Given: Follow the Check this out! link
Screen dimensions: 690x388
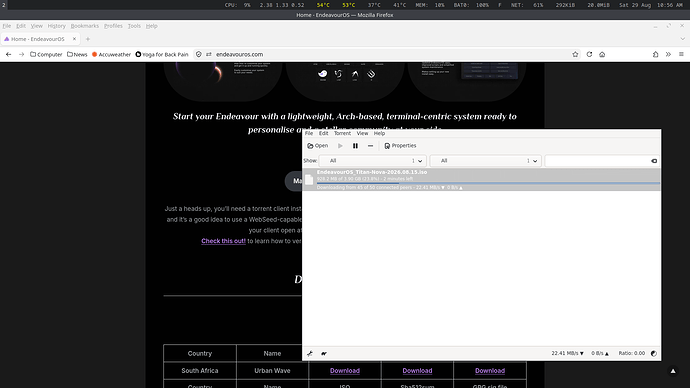Looking at the screenshot, I should [224, 241].
